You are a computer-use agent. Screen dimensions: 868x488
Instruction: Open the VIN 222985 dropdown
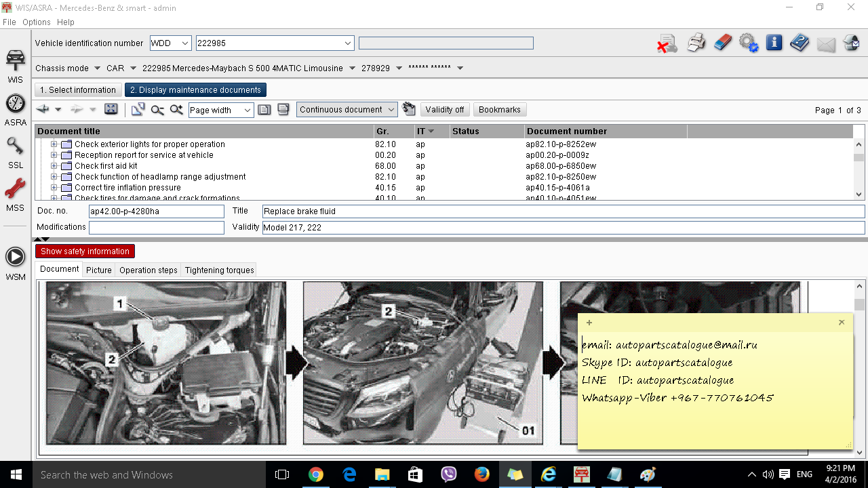(x=348, y=43)
